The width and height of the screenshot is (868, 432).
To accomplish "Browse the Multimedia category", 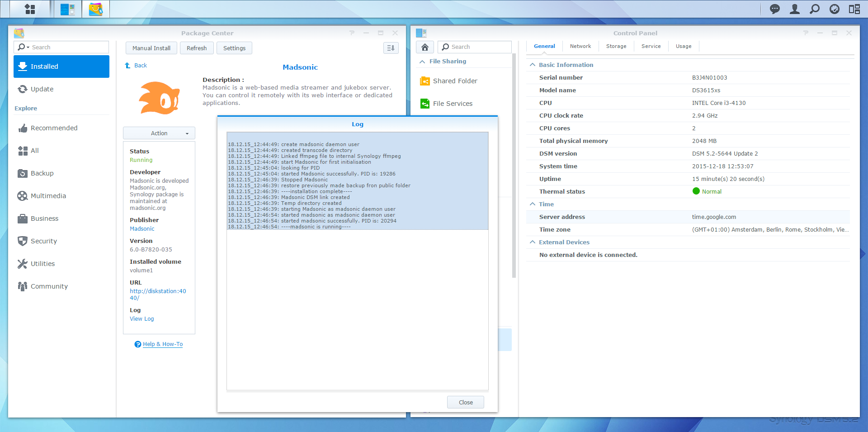I will (x=61, y=196).
